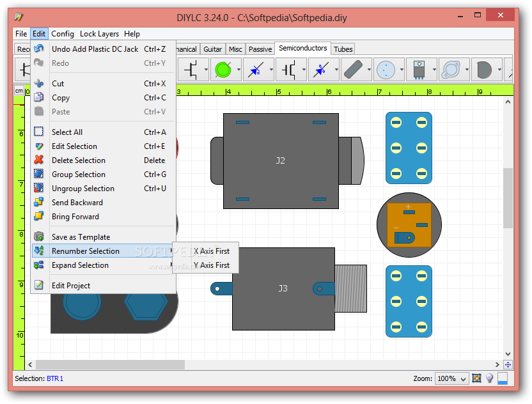Click the light bulb icon in status bar

coord(489,378)
